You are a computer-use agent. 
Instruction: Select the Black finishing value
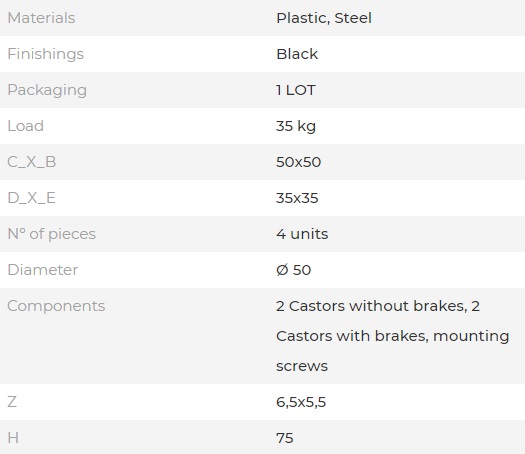[x=297, y=54]
